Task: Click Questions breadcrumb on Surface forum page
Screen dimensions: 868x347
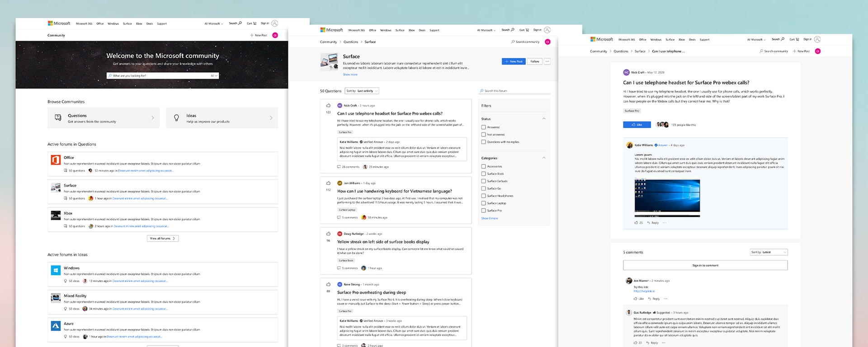Action: pos(351,42)
